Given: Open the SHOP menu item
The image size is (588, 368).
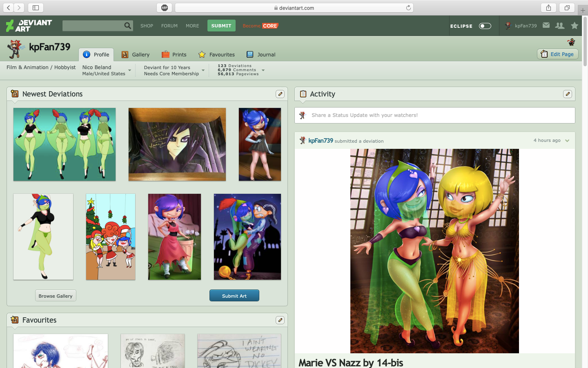Looking at the screenshot, I should [x=147, y=26].
